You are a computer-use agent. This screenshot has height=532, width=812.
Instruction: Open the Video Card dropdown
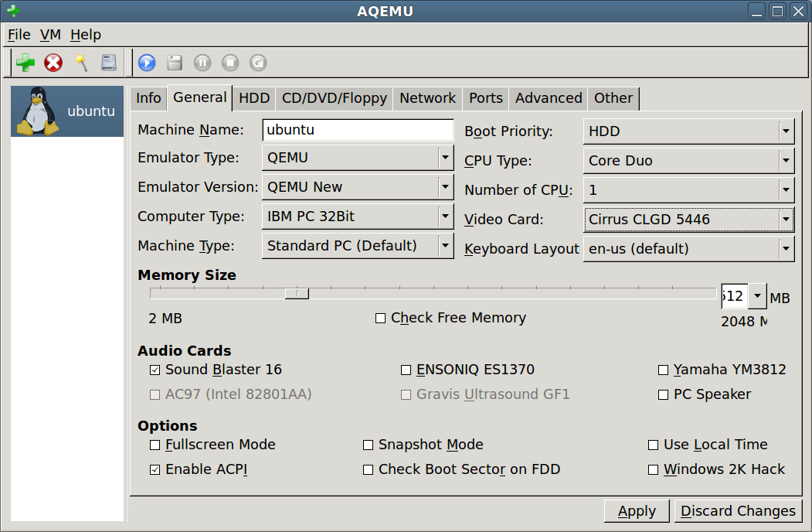(x=688, y=220)
